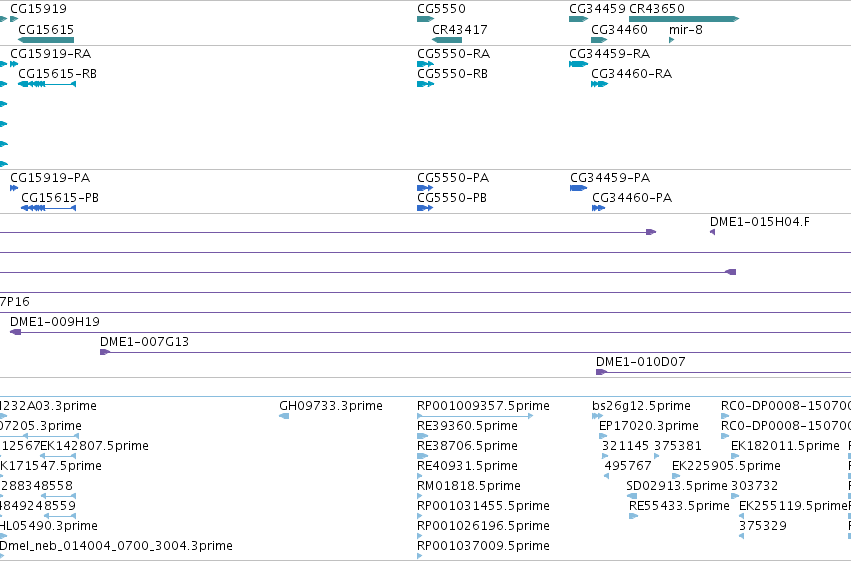Click the CG34459-PA protein feature

[x=579, y=188]
